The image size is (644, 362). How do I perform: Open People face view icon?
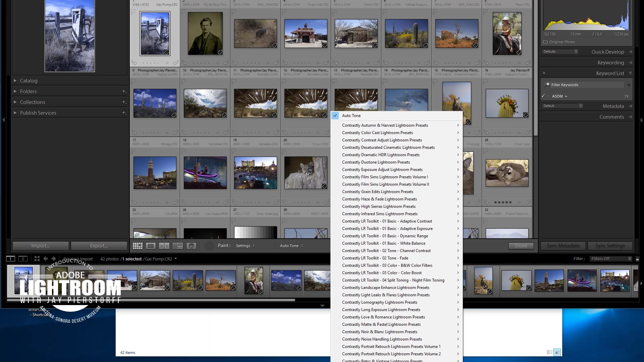191,246
